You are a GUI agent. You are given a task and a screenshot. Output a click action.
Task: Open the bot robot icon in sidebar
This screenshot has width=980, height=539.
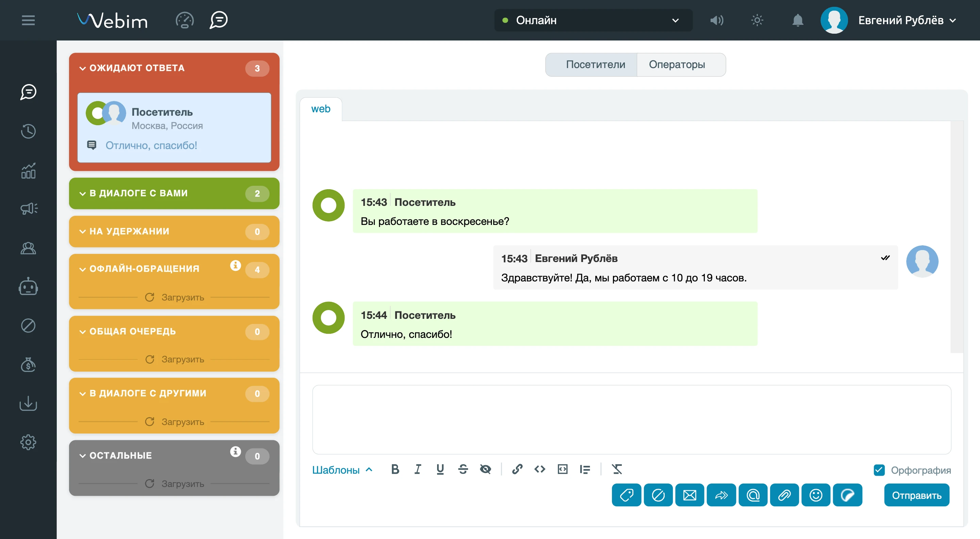(x=28, y=286)
